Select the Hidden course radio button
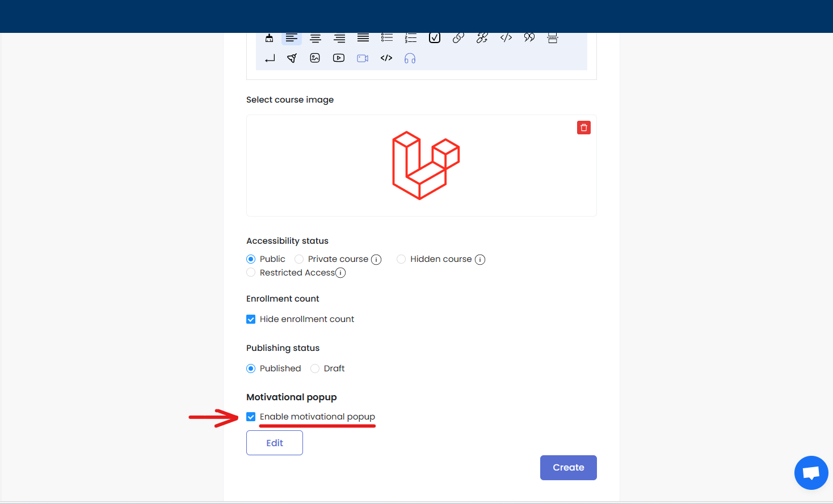 tap(401, 259)
